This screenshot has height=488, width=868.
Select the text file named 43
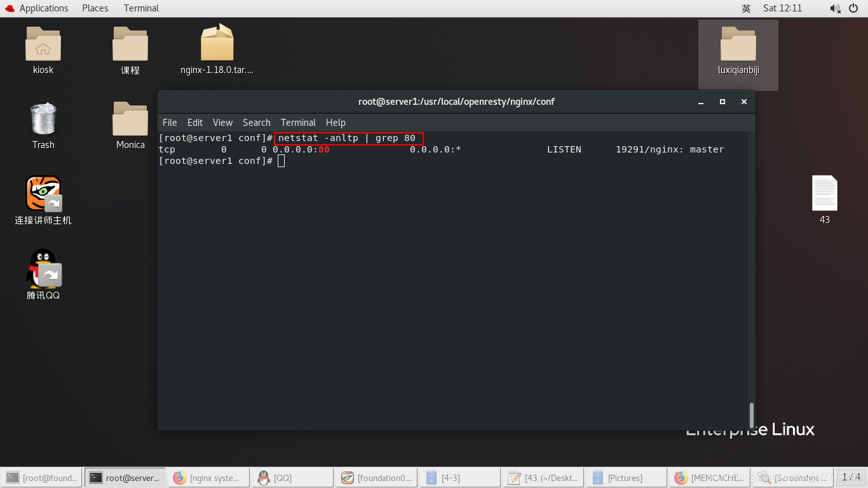pyautogui.click(x=825, y=193)
